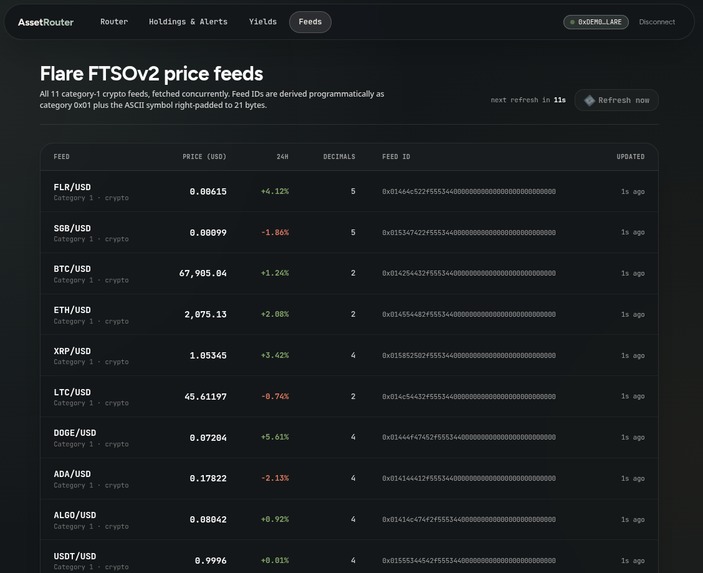The height and width of the screenshot is (573, 703).
Task: Click the green status dot in wallet badge
Action: tap(572, 22)
